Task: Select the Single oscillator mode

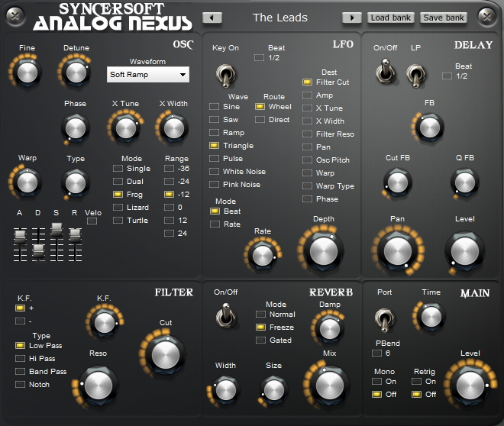Action: 118,169
